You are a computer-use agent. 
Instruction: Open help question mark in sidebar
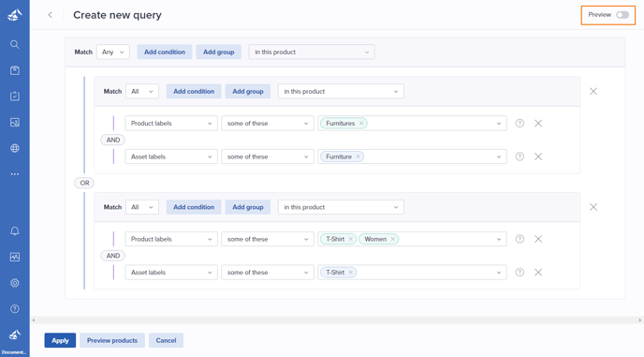coord(15,309)
